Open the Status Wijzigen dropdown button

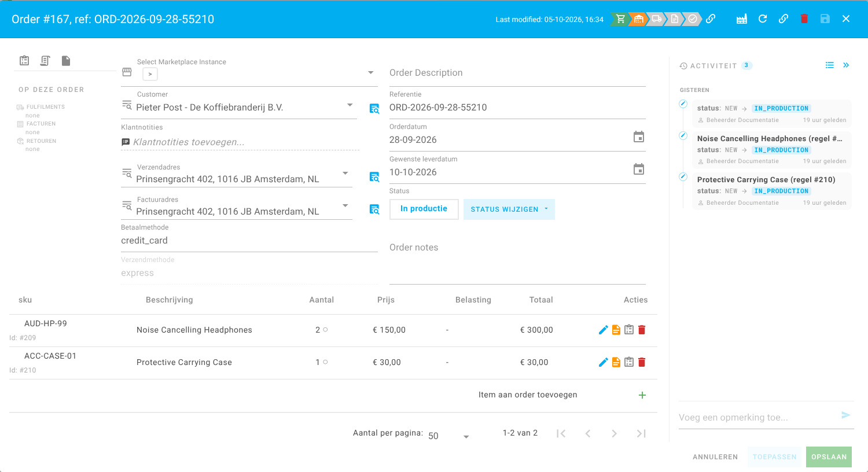point(509,209)
